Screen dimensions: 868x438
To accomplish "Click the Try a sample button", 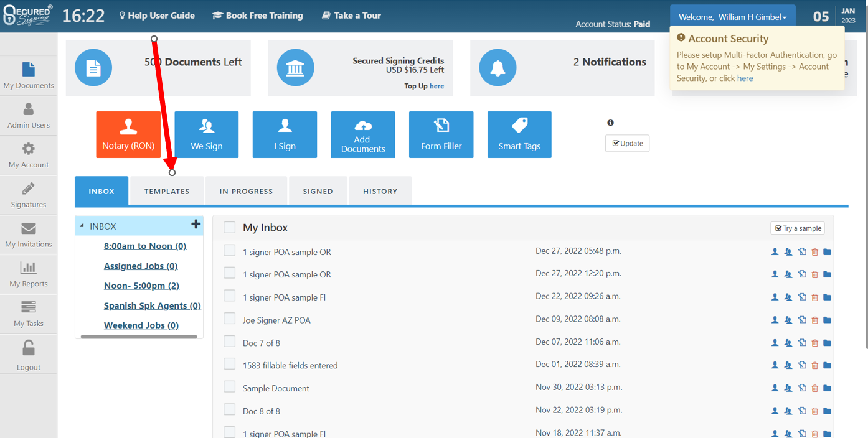I will (x=798, y=228).
